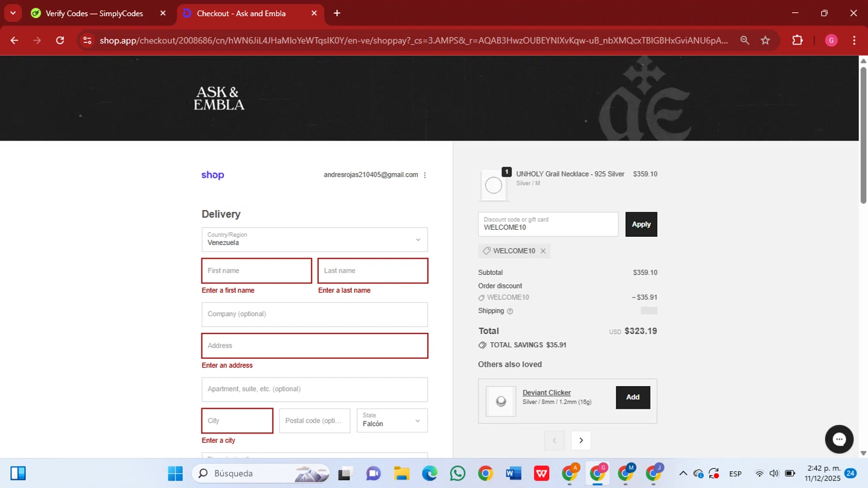This screenshot has width=868, height=488.
Task: View site information icon in address bar
Action: (x=87, y=41)
